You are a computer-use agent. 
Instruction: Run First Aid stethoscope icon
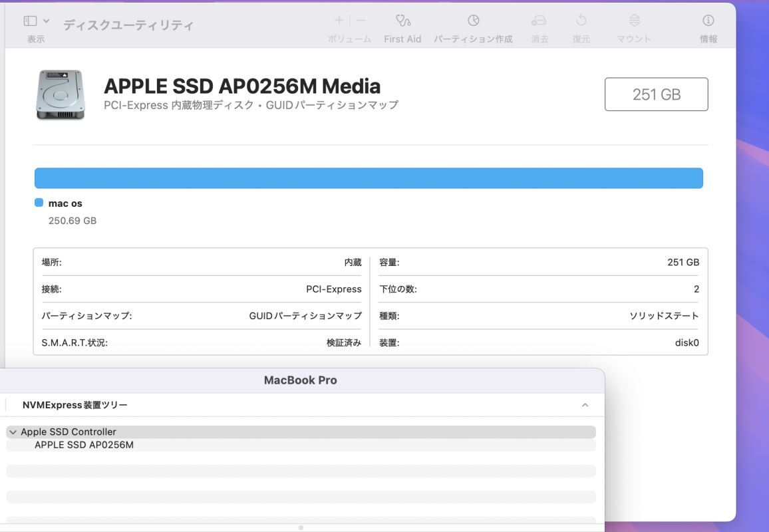point(402,21)
